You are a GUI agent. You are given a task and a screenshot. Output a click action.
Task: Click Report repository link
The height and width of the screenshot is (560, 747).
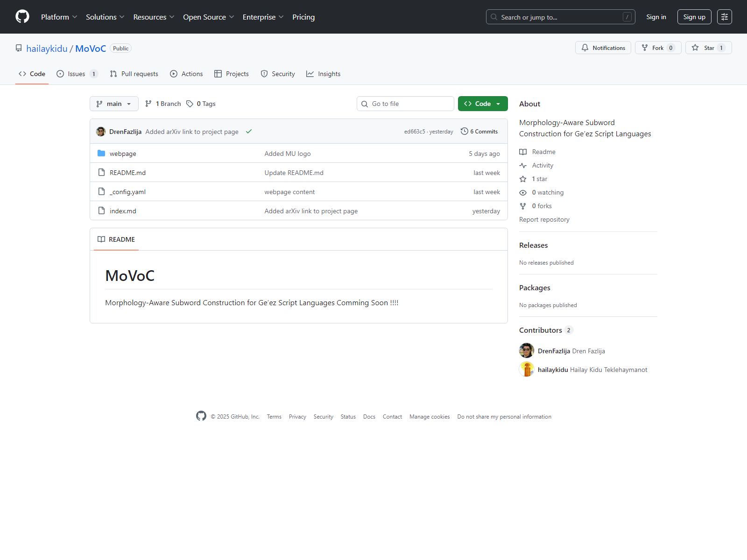[x=544, y=219]
